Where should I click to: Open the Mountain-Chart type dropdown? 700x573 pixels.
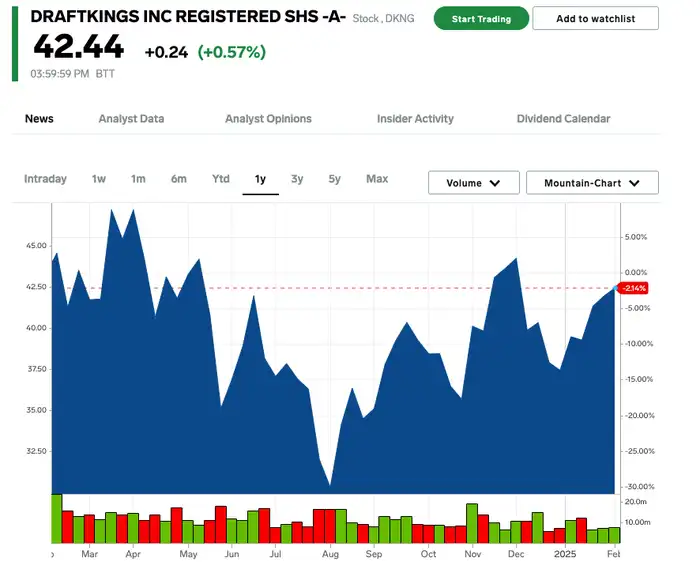click(x=592, y=183)
